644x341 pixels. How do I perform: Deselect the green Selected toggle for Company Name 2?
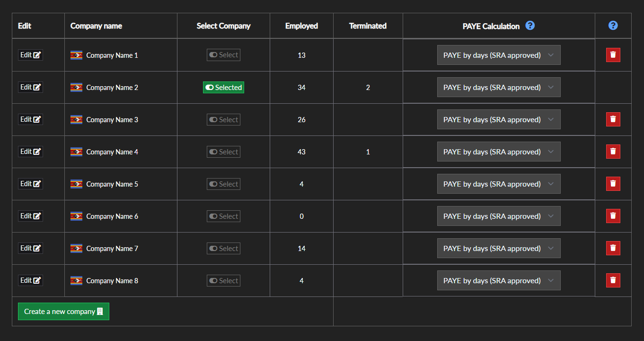223,87
